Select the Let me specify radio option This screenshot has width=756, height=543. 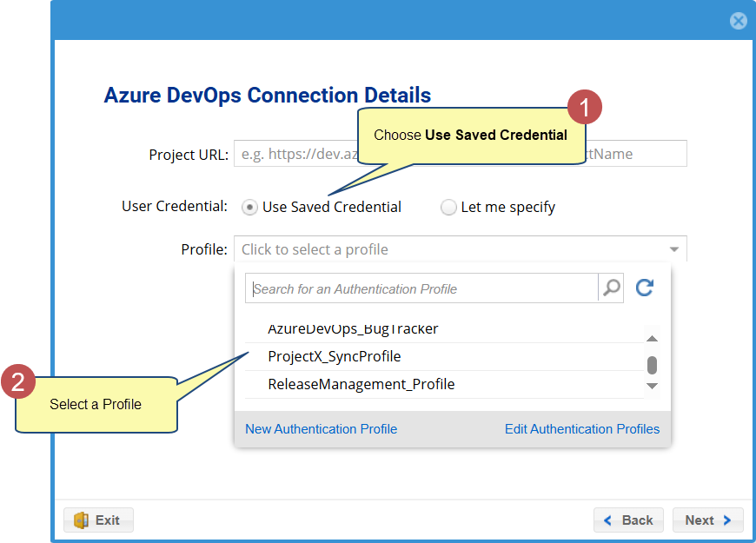pyautogui.click(x=448, y=208)
